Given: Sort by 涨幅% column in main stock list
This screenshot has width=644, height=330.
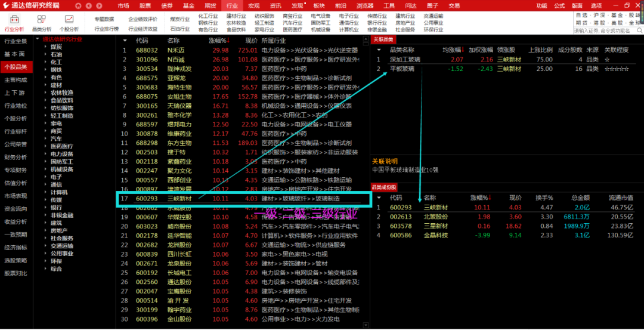Looking at the screenshot, I should (x=219, y=41).
